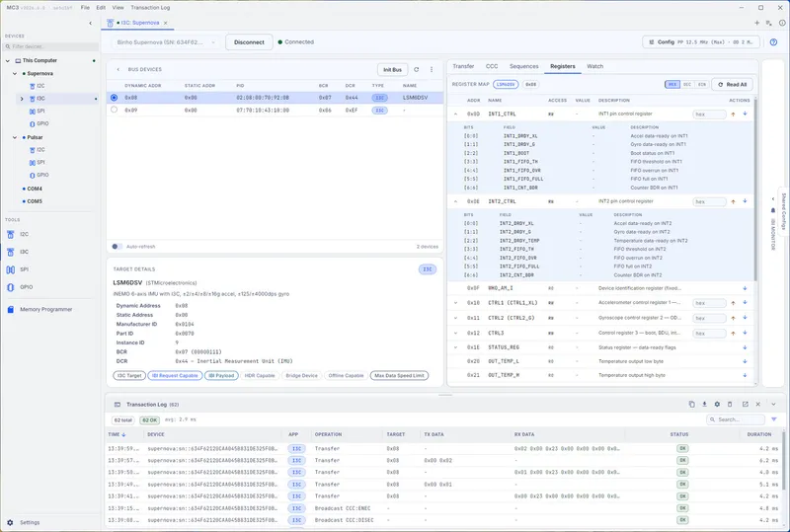Image resolution: width=790 pixels, height=532 pixels.
Task: Switch register display to DEC
Action: (x=686, y=84)
